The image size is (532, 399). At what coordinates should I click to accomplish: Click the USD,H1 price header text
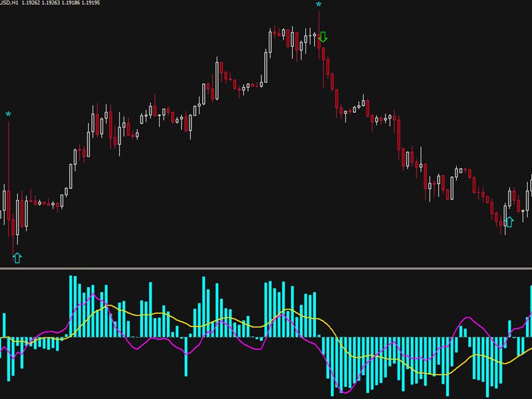[x=50, y=3]
